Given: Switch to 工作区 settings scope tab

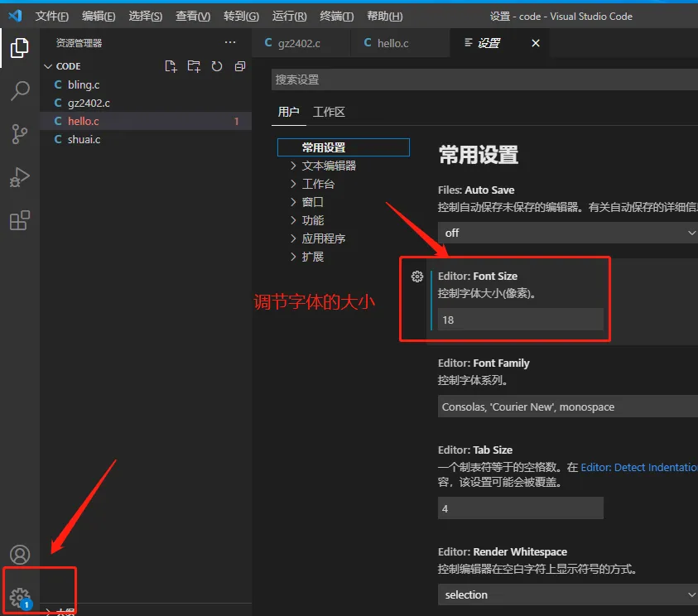Looking at the screenshot, I should 329,112.
